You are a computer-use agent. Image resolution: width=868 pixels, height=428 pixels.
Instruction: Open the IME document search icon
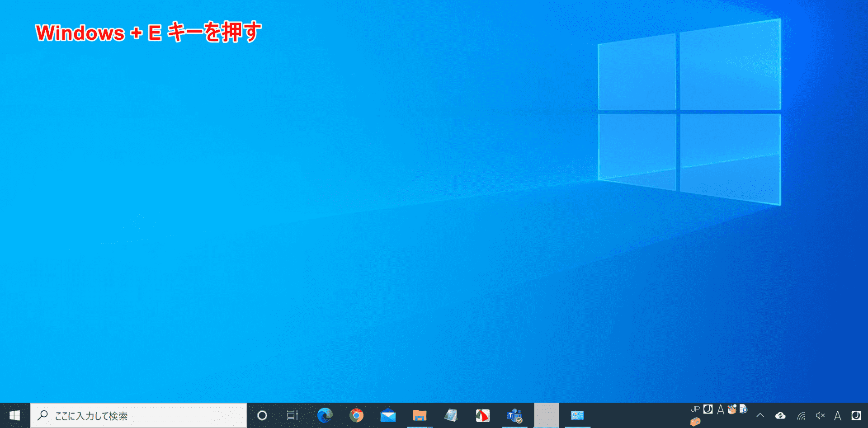743,409
